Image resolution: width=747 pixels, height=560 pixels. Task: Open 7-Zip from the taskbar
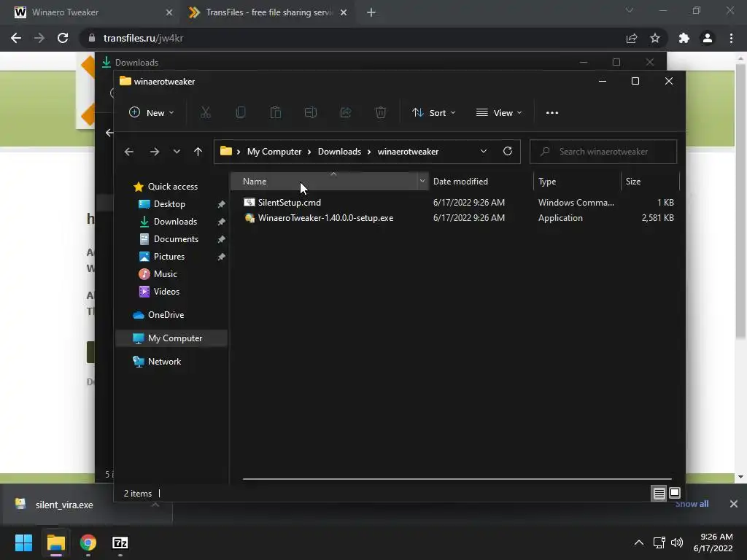coord(120,542)
